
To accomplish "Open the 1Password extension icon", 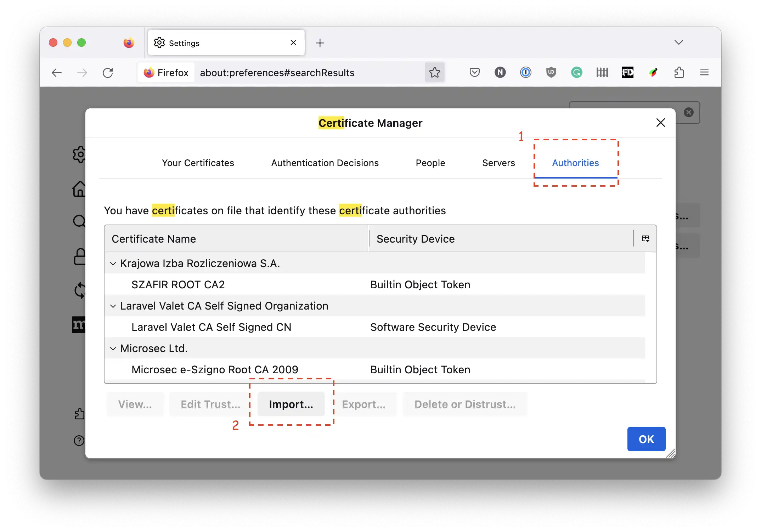I will [526, 73].
